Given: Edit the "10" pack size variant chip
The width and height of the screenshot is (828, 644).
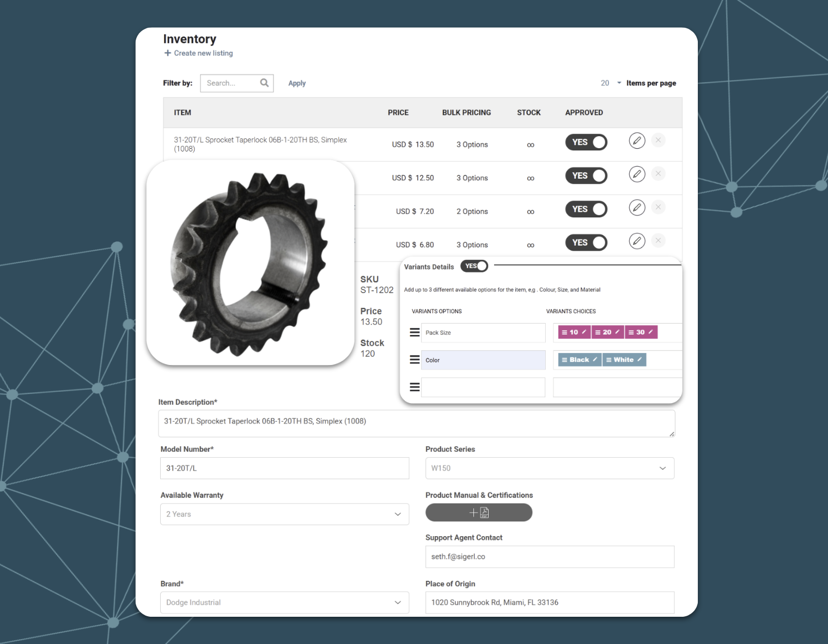Looking at the screenshot, I should point(574,332).
